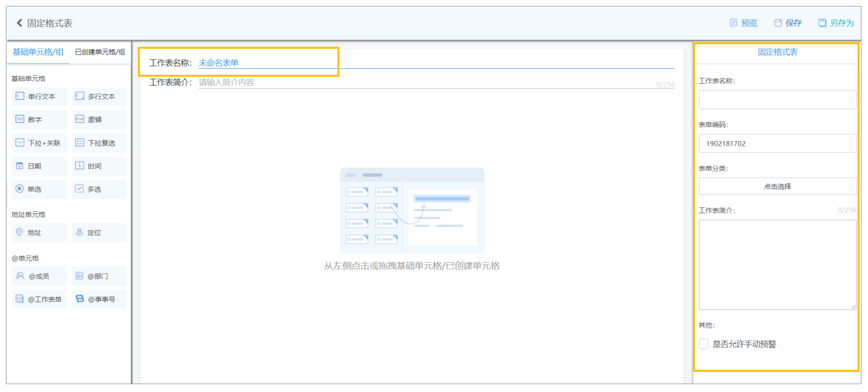Click the center 请输入简介内容 field
Viewport: 868px width, 392px height.
[436, 83]
